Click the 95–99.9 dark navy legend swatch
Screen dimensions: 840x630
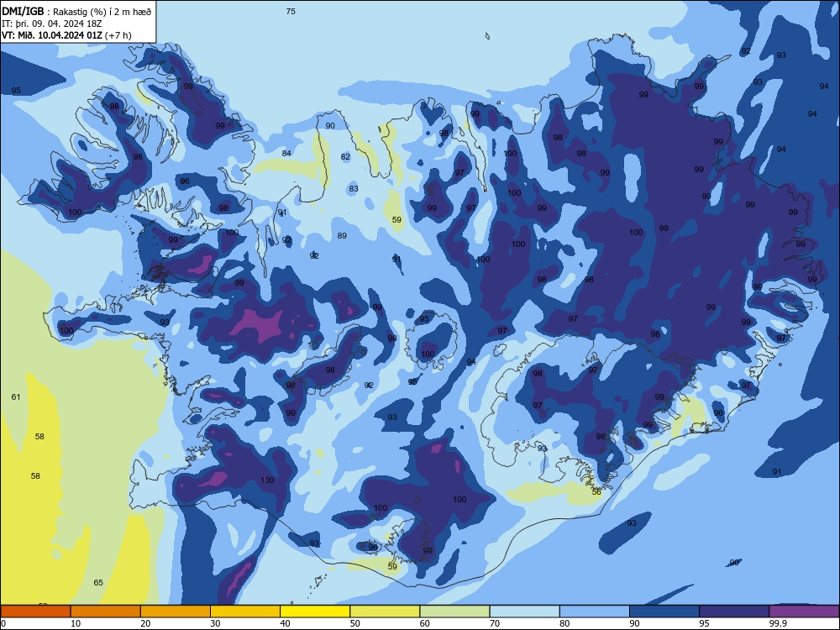click(x=734, y=612)
